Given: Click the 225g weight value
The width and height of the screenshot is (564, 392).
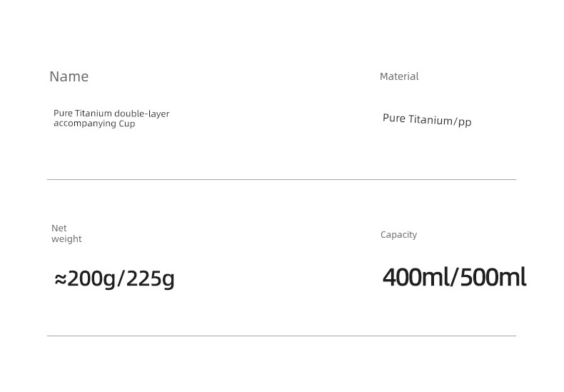Looking at the screenshot, I should click(151, 279).
